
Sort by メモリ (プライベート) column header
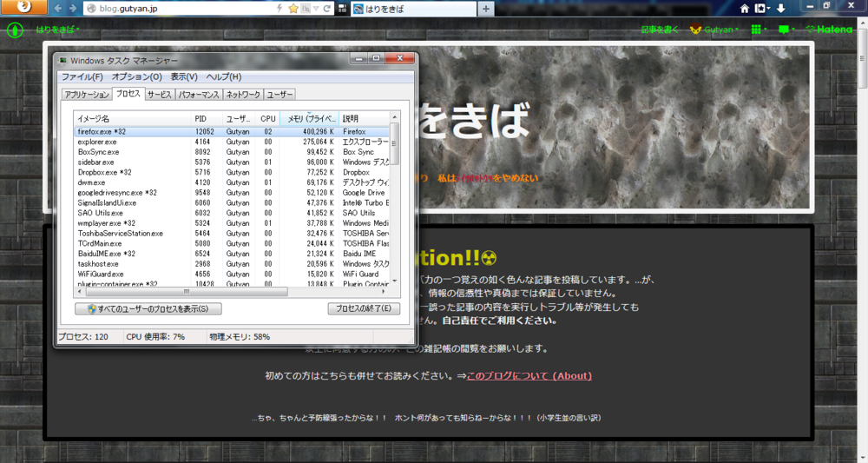pos(310,118)
